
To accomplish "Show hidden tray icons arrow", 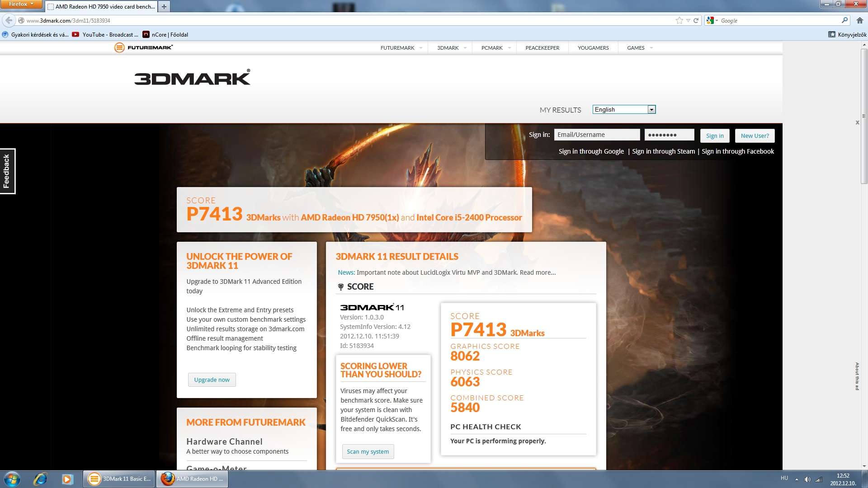I will tap(797, 479).
